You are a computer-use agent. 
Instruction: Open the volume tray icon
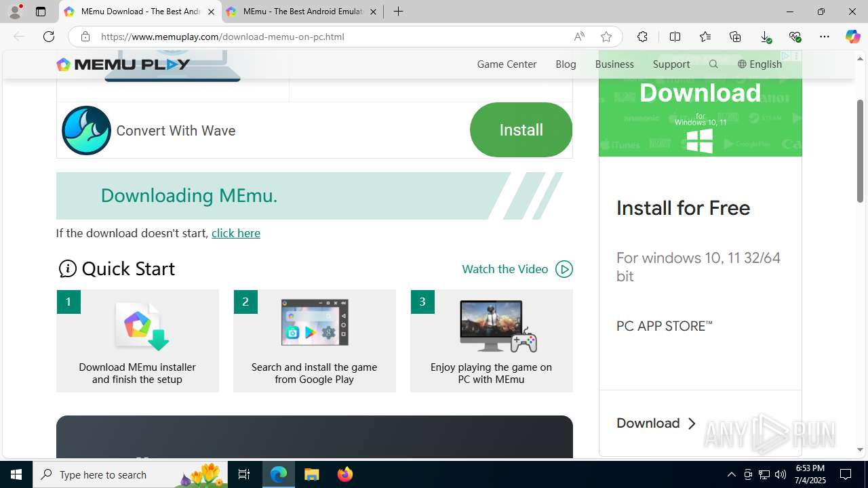pyautogui.click(x=781, y=474)
